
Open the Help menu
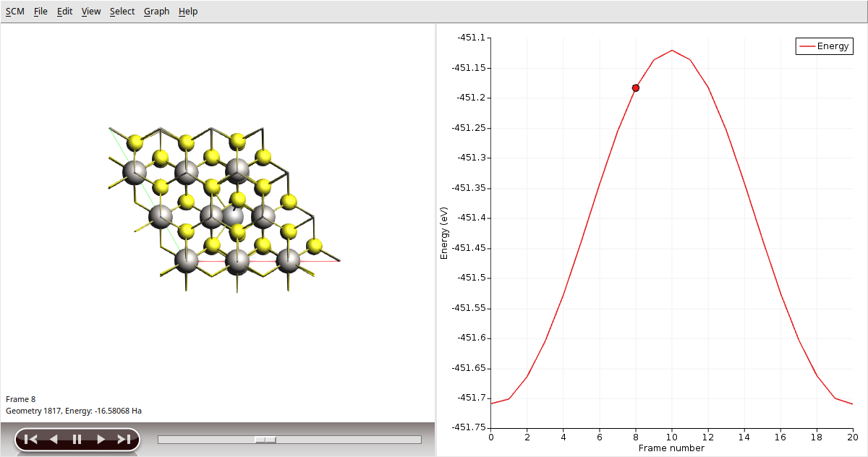(x=188, y=12)
